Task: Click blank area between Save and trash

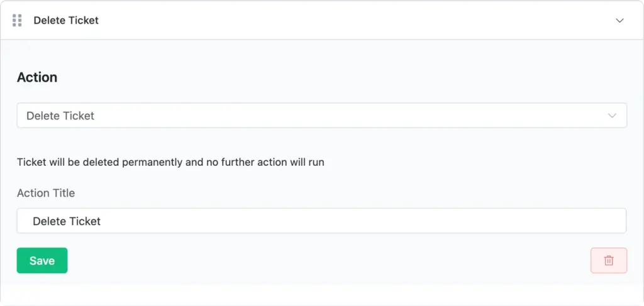Action: 328,261
